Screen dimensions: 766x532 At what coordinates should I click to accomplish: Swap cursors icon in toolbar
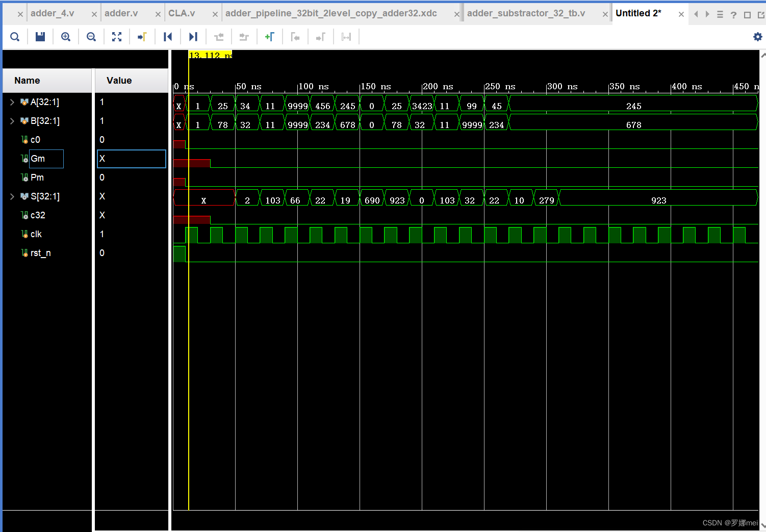[x=346, y=37]
